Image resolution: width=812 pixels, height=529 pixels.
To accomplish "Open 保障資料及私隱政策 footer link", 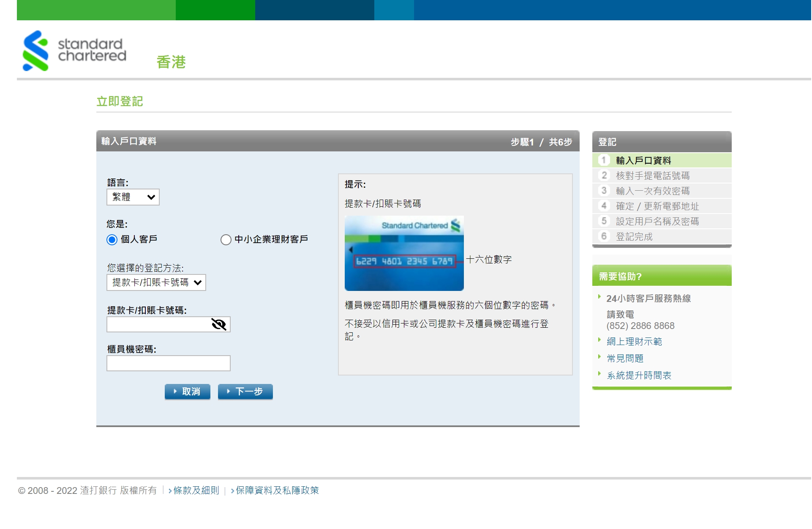I will pyautogui.click(x=277, y=491).
